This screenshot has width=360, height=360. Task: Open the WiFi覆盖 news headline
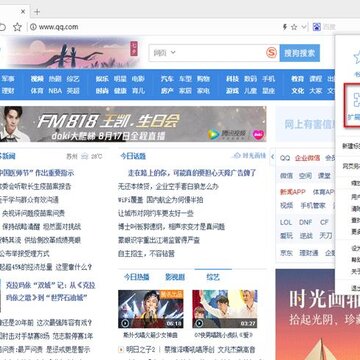pyautogui.click(x=160, y=200)
